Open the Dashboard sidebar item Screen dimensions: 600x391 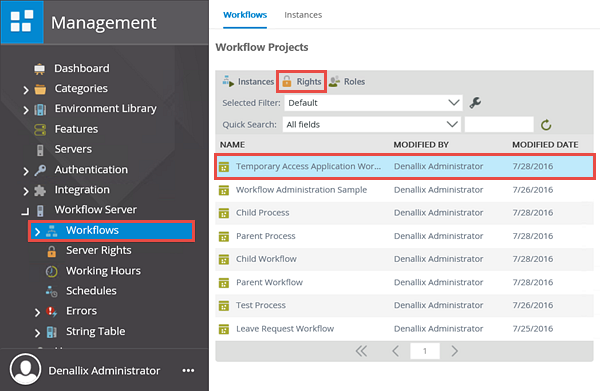point(82,68)
